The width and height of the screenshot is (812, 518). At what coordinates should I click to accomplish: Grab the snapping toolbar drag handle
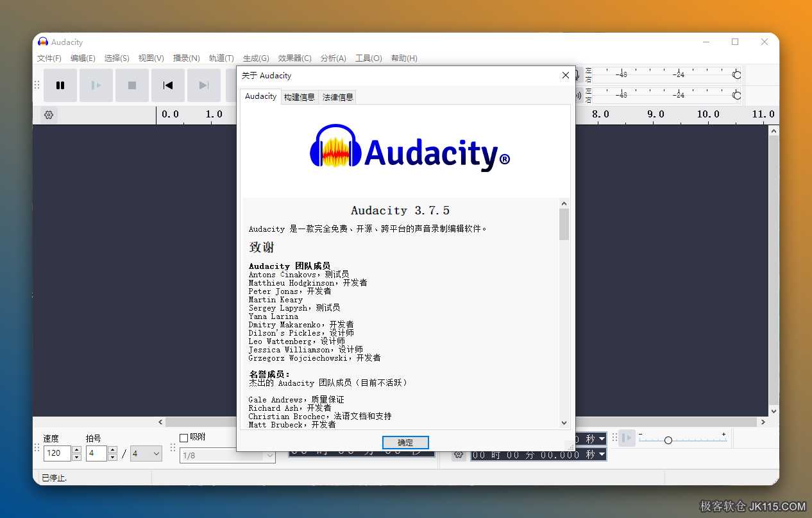click(173, 447)
